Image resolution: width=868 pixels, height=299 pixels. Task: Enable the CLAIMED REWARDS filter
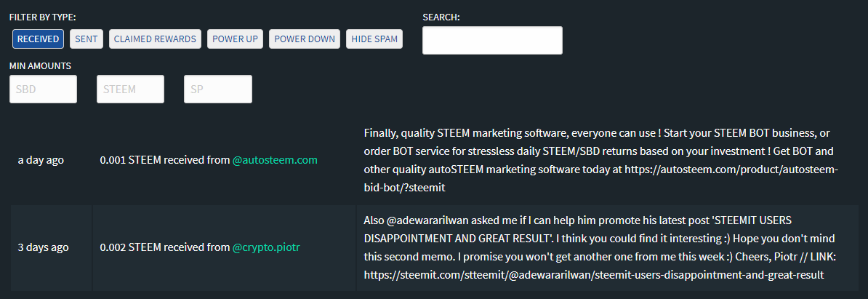(x=155, y=39)
